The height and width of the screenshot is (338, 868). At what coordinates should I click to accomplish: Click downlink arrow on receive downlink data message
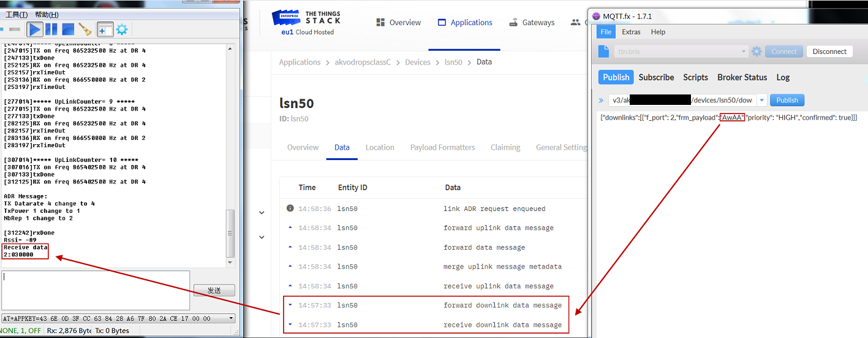(290, 325)
